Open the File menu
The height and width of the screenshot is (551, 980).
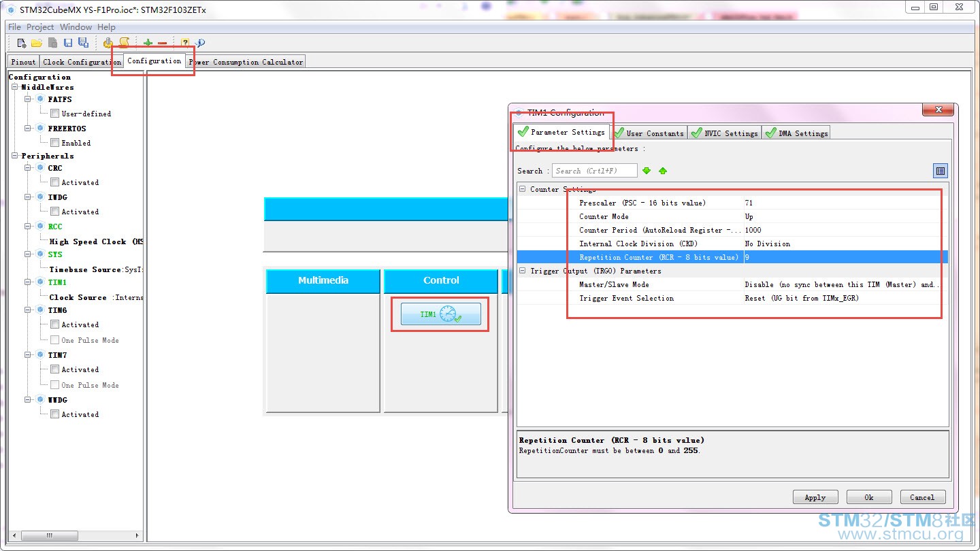coord(14,27)
